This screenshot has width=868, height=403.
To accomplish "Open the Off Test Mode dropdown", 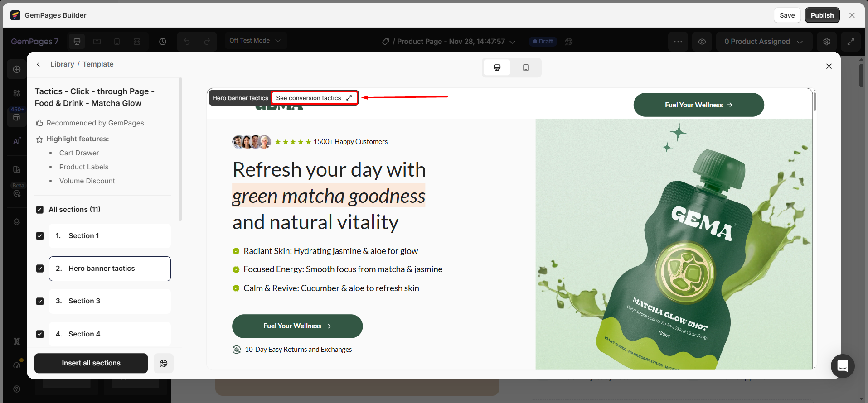I will [256, 41].
